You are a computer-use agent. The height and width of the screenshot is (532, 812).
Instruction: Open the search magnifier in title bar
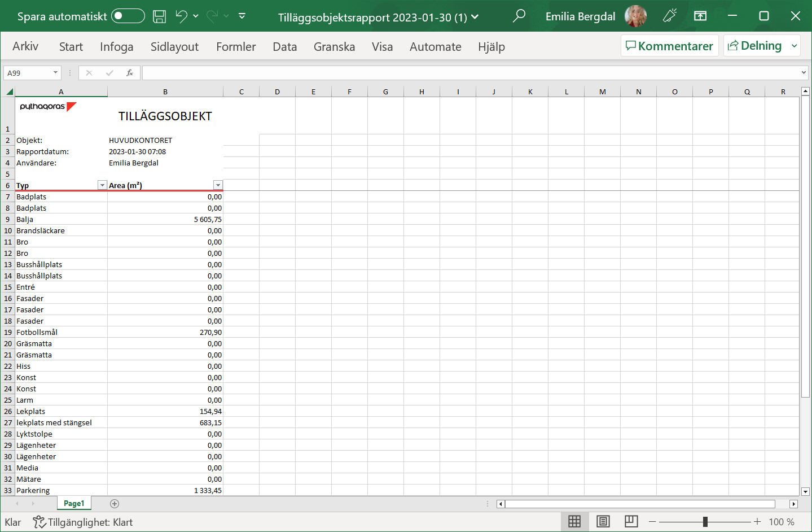[x=519, y=16]
